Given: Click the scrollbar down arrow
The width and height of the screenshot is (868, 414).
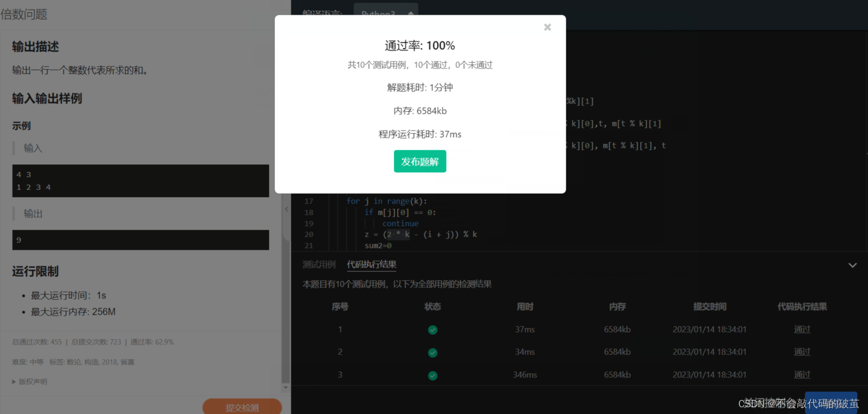Looking at the screenshot, I should coord(285,388).
